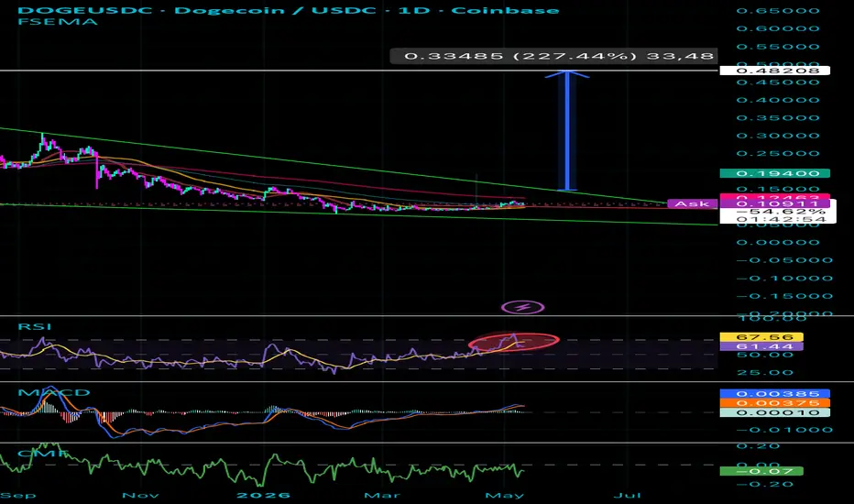Image resolution: width=854 pixels, height=504 pixels.
Task: Click the DOGEUSDC symbol title
Action: 84,10
